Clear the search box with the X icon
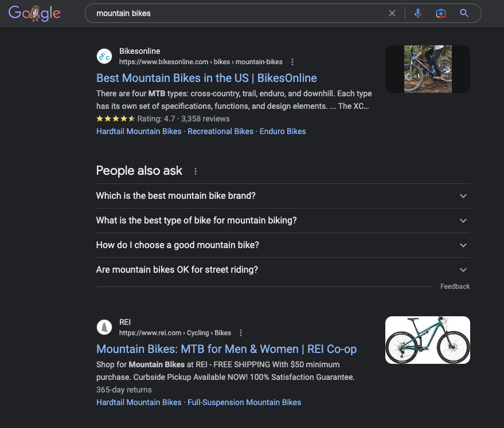This screenshot has height=428, width=504. point(392,13)
